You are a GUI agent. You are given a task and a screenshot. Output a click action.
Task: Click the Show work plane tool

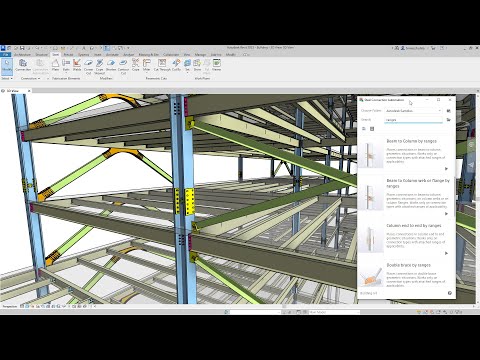click(x=197, y=65)
